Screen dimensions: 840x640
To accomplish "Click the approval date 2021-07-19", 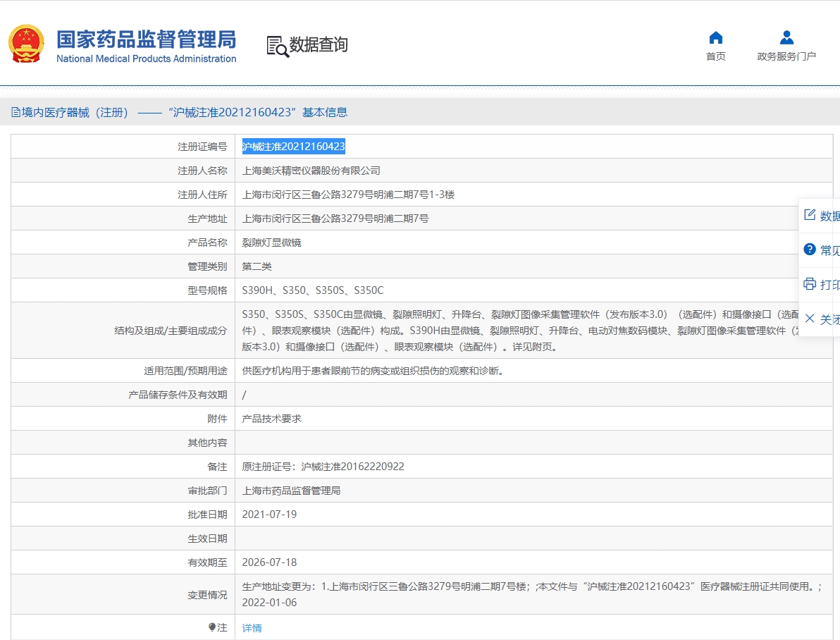I will tap(269, 515).
